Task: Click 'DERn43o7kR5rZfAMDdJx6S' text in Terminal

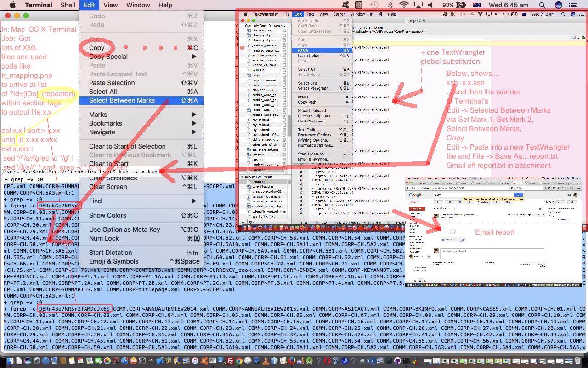Action: [74, 309]
